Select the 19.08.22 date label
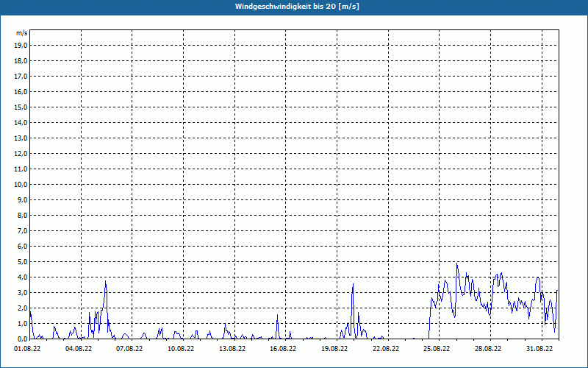The width and height of the screenshot is (588, 368). pyautogui.click(x=334, y=348)
